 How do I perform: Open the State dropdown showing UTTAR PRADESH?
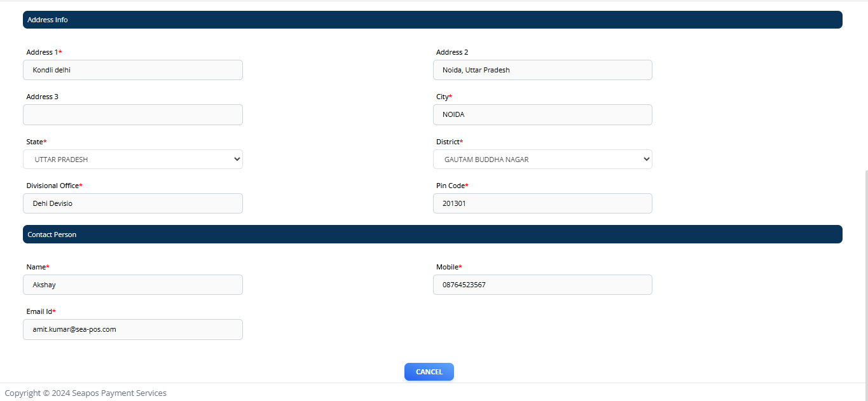point(132,160)
